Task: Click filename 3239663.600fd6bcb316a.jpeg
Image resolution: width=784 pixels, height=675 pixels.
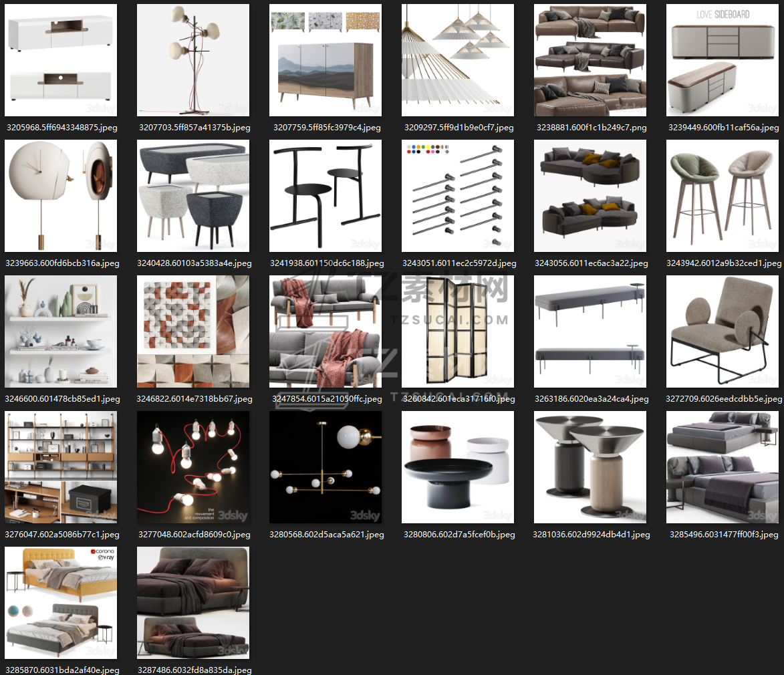Action: 62,263
